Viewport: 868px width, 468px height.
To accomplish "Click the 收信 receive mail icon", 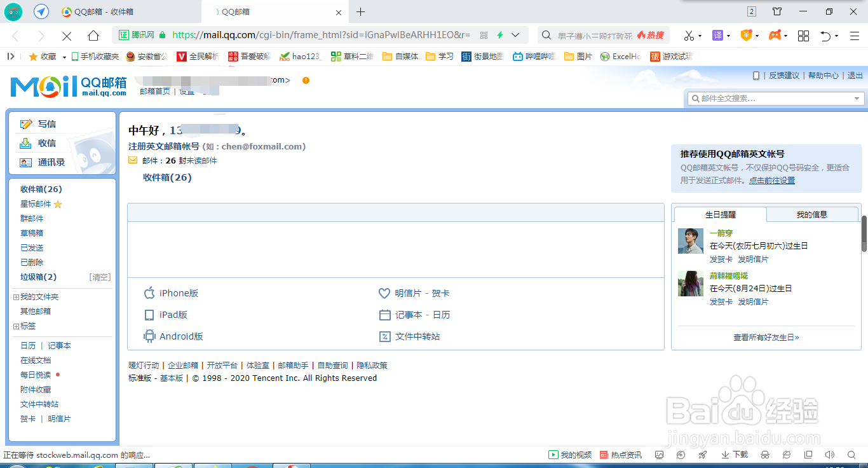I will 25,143.
